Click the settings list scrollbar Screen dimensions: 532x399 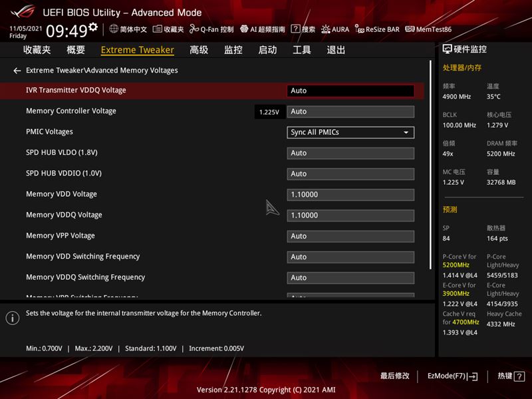tap(430, 165)
